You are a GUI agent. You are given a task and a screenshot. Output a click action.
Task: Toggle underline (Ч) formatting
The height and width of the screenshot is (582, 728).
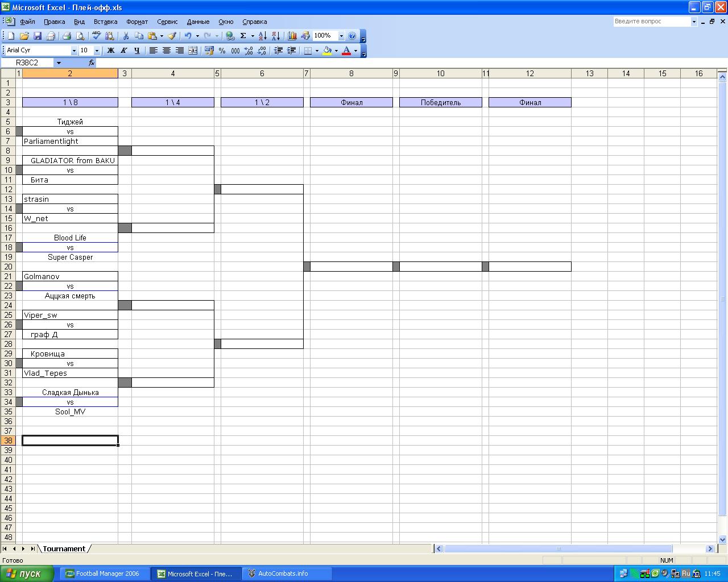pos(136,51)
